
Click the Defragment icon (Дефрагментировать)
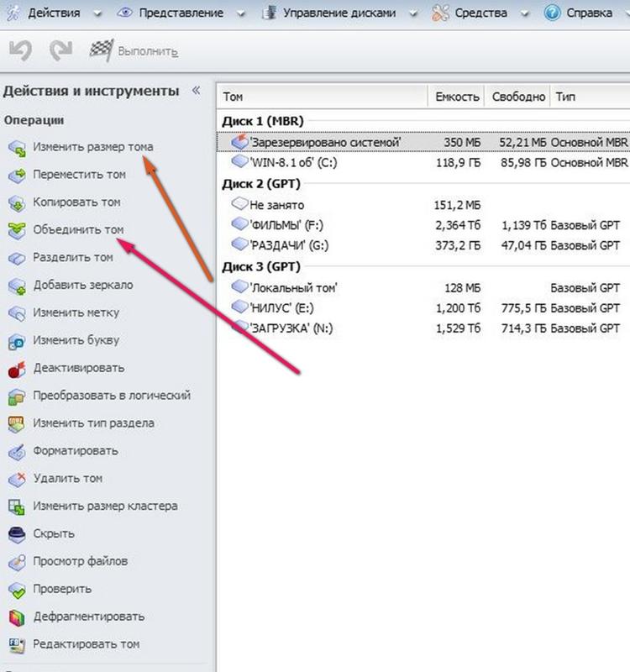[17, 617]
